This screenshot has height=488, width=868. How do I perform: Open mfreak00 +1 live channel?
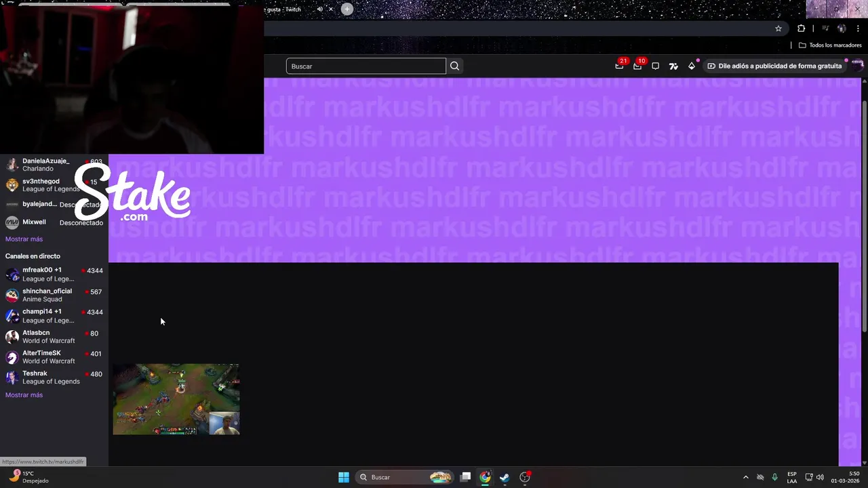click(54, 274)
